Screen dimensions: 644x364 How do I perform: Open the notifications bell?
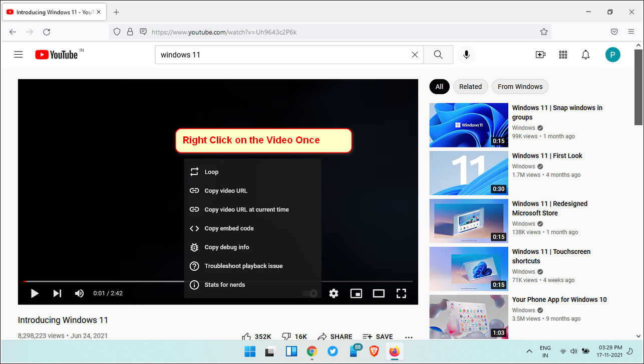pyautogui.click(x=585, y=55)
